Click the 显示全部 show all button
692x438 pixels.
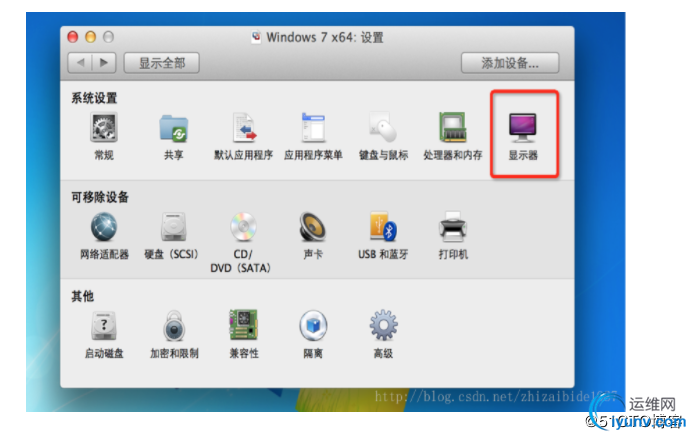pyautogui.click(x=162, y=63)
